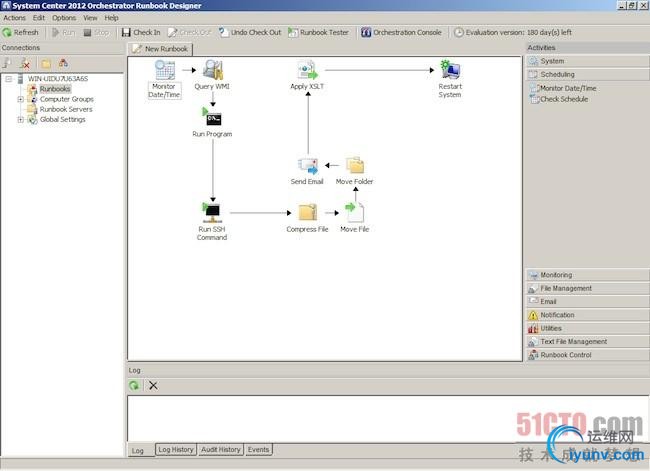
Task: Select Runbook Servers in the tree
Action: click(x=66, y=109)
